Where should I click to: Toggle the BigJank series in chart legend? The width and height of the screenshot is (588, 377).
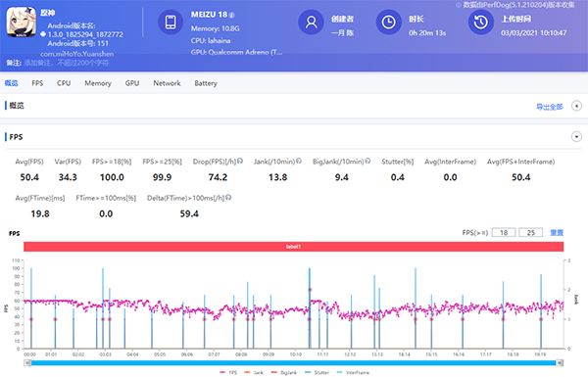(284, 372)
